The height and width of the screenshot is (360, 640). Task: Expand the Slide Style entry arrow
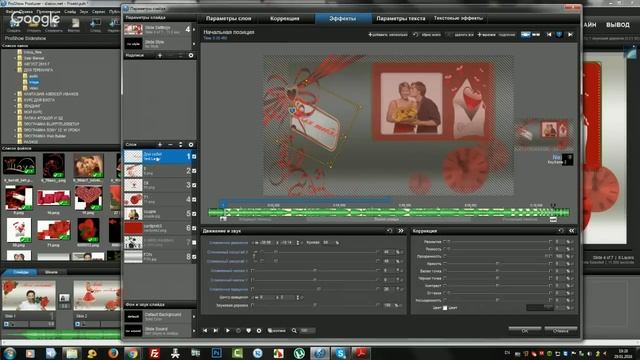(193, 43)
